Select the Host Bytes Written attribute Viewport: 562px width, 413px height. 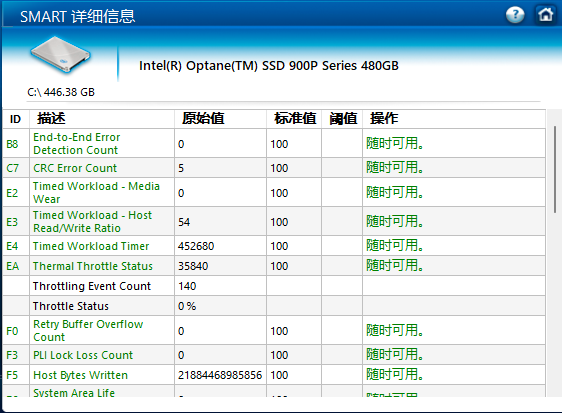coord(80,375)
